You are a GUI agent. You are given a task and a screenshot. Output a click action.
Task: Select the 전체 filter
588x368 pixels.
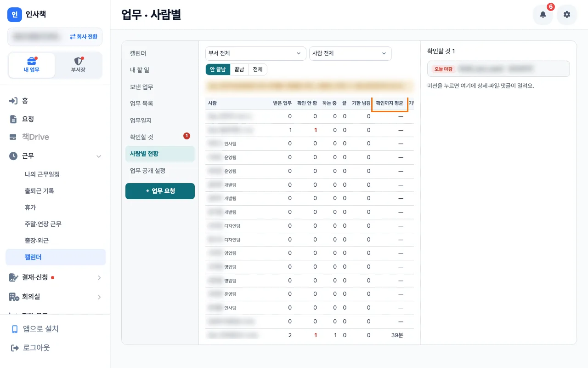pyautogui.click(x=258, y=69)
